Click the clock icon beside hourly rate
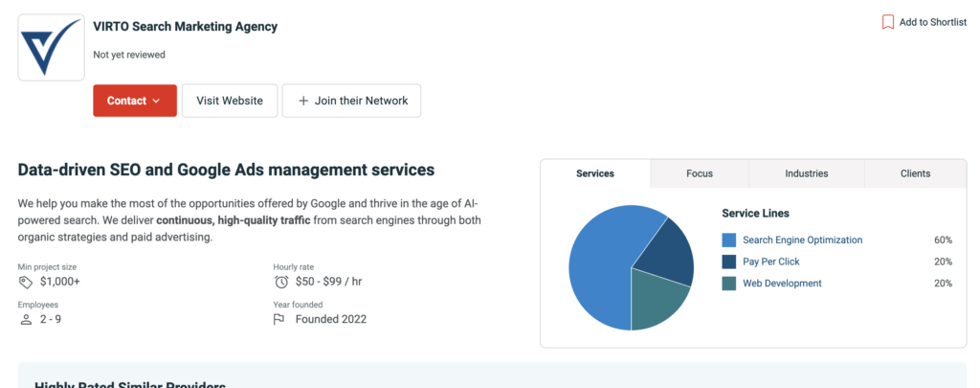This screenshot has width=980, height=388. click(x=281, y=282)
